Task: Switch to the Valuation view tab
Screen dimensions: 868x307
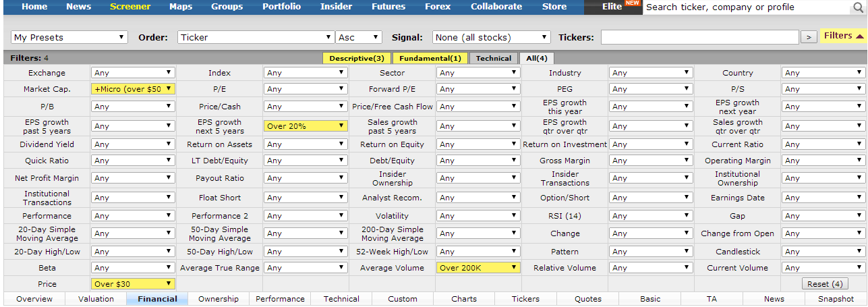Action: pyautogui.click(x=96, y=299)
